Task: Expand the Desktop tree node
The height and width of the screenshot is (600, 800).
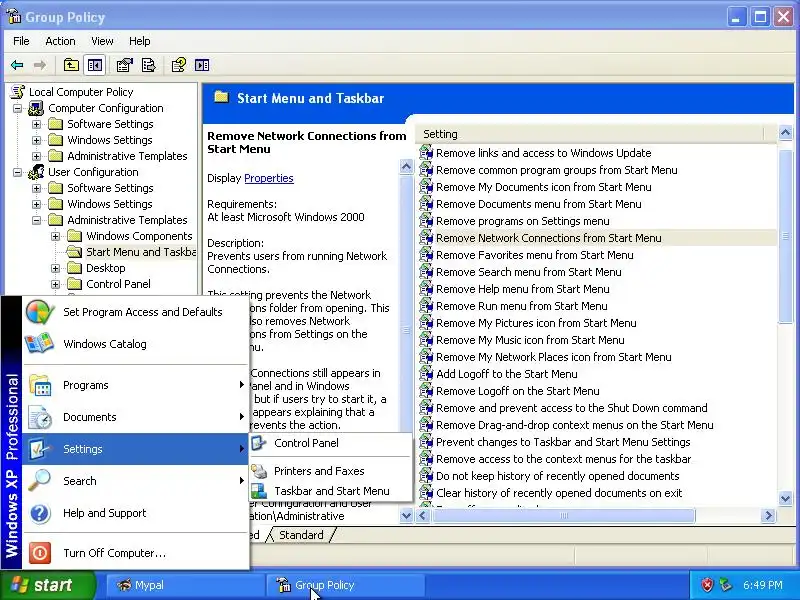Action: pos(56,268)
